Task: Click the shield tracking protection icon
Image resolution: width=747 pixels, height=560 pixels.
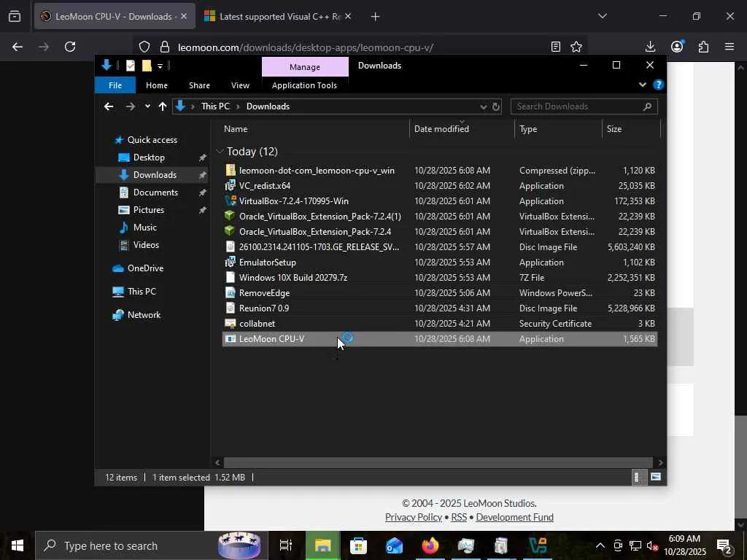Action: (144, 47)
